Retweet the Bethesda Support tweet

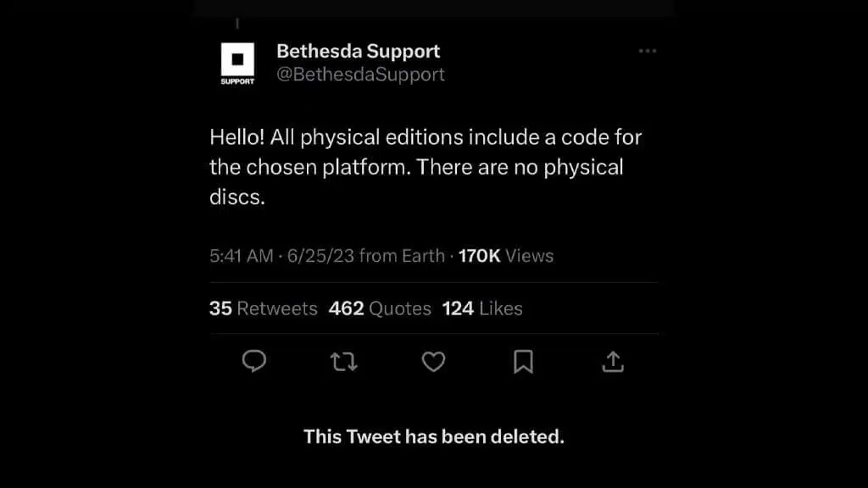[343, 362]
